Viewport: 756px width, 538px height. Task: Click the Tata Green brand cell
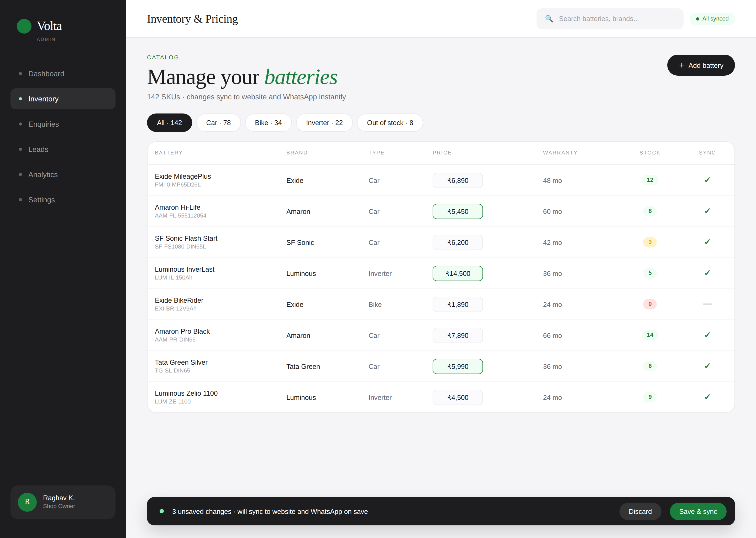303,366
